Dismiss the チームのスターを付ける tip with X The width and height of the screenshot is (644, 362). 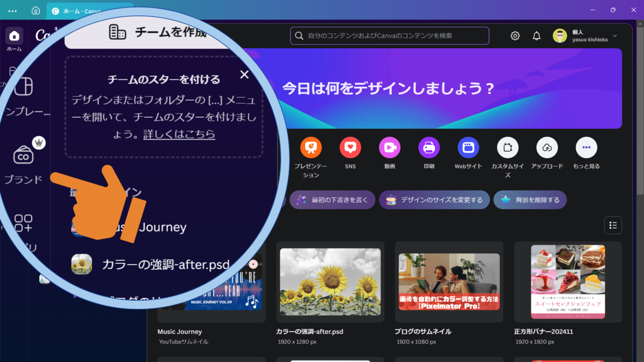(244, 75)
